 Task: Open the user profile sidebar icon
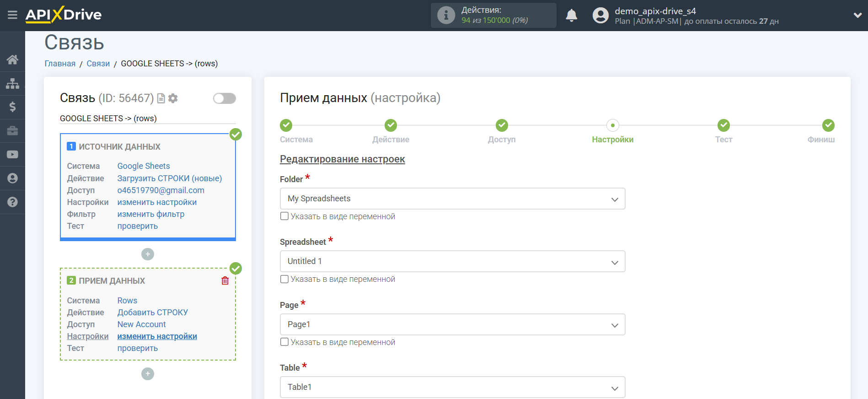click(12, 178)
